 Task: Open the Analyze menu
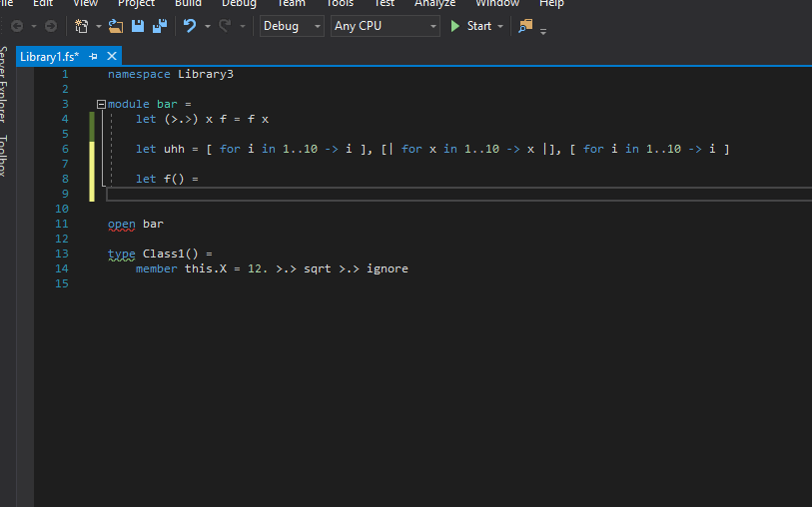click(435, 3)
